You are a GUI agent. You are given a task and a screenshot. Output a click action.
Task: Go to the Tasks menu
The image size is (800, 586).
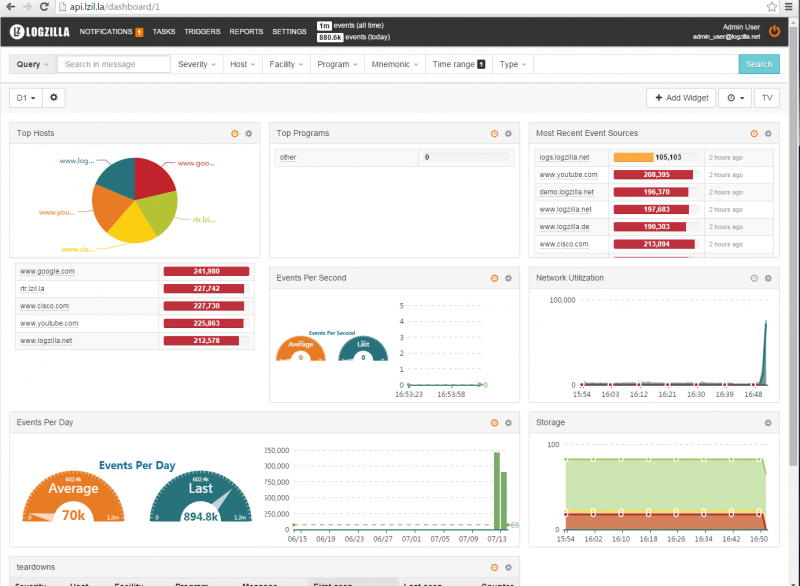point(164,32)
